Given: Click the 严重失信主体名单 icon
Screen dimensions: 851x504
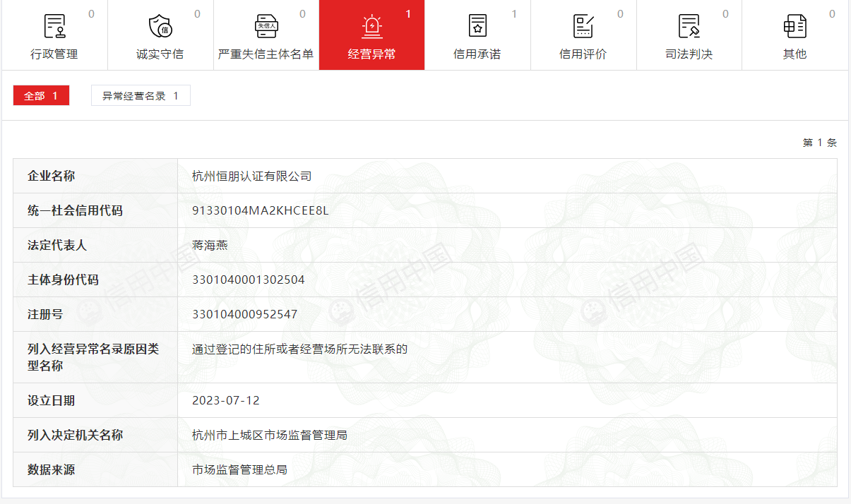Looking at the screenshot, I should click(266, 26).
